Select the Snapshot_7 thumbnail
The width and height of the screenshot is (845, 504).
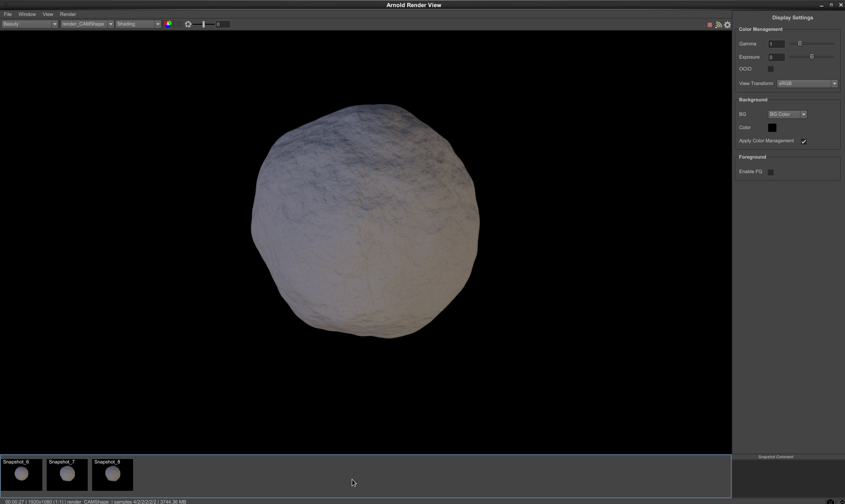[67, 474]
